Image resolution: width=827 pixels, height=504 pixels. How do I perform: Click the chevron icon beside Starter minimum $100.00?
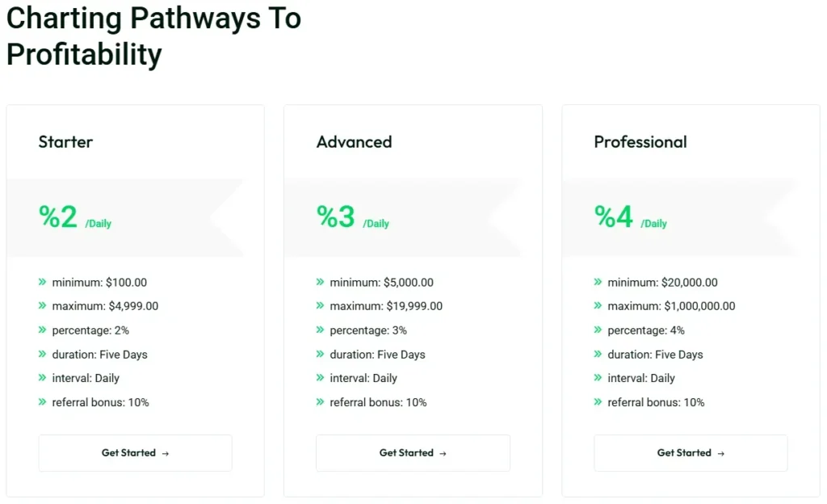[42, 283]
